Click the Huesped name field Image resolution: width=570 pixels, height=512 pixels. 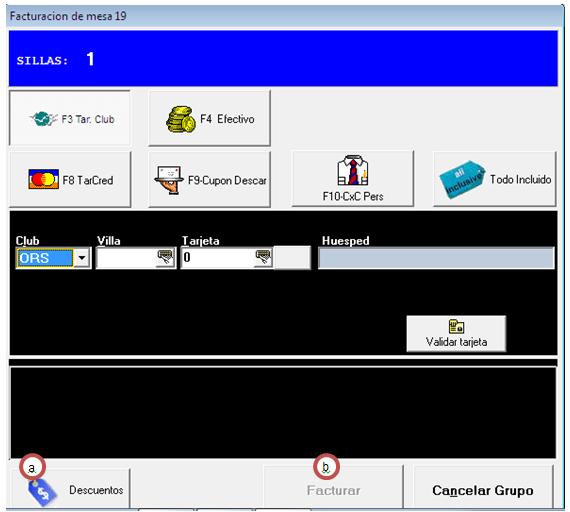[436, 258]
